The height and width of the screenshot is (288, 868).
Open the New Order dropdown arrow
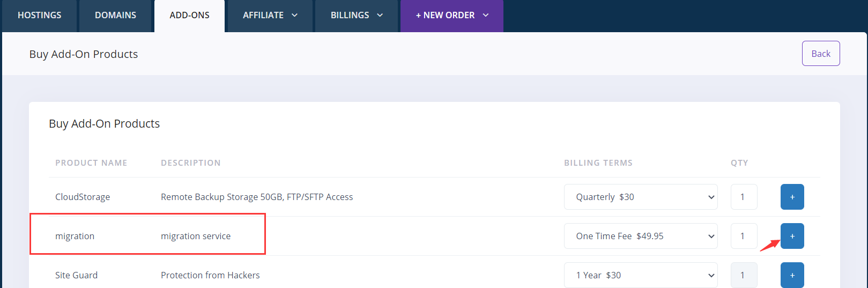pos(486,15)
